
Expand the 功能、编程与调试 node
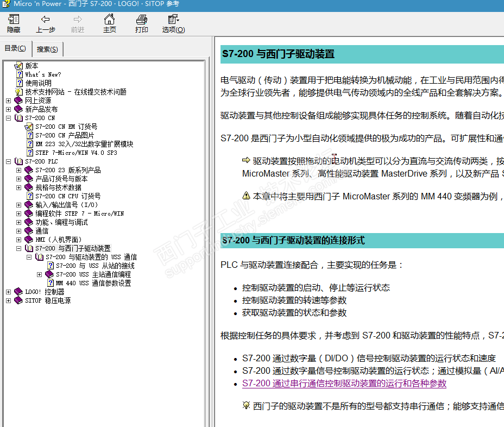point(18,222)
